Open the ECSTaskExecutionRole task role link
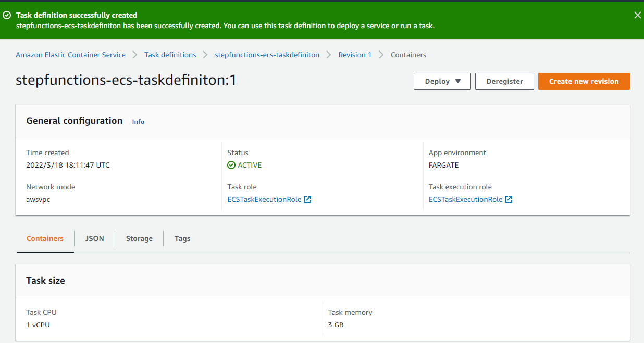Image resolution: width=644 pixels, height=343 pixels. (x=265, y=199)
